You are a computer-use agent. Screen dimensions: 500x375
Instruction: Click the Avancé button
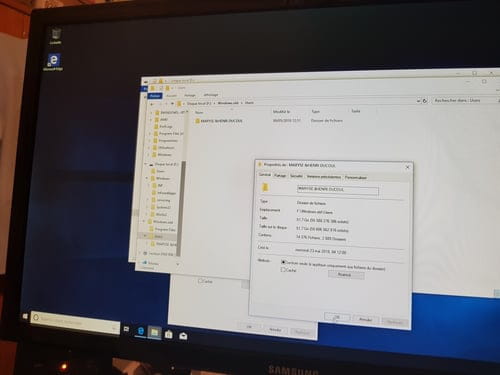pos(346,275)
